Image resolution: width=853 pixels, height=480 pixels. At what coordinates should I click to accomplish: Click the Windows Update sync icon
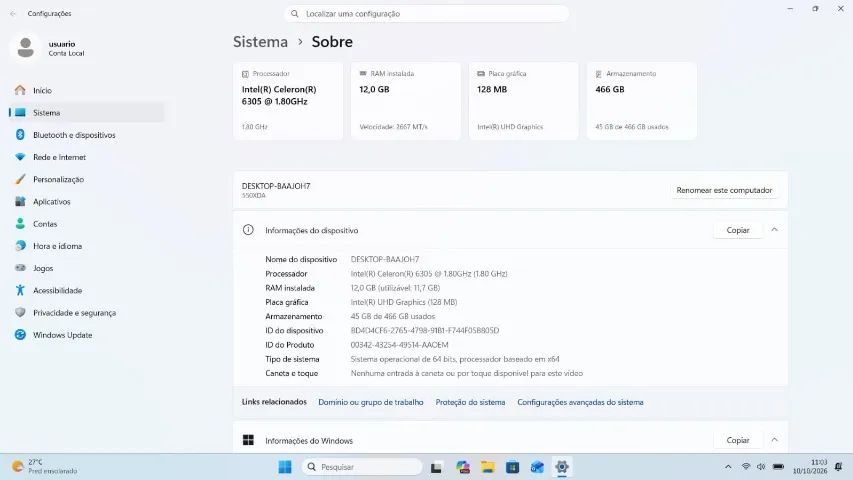20,335
